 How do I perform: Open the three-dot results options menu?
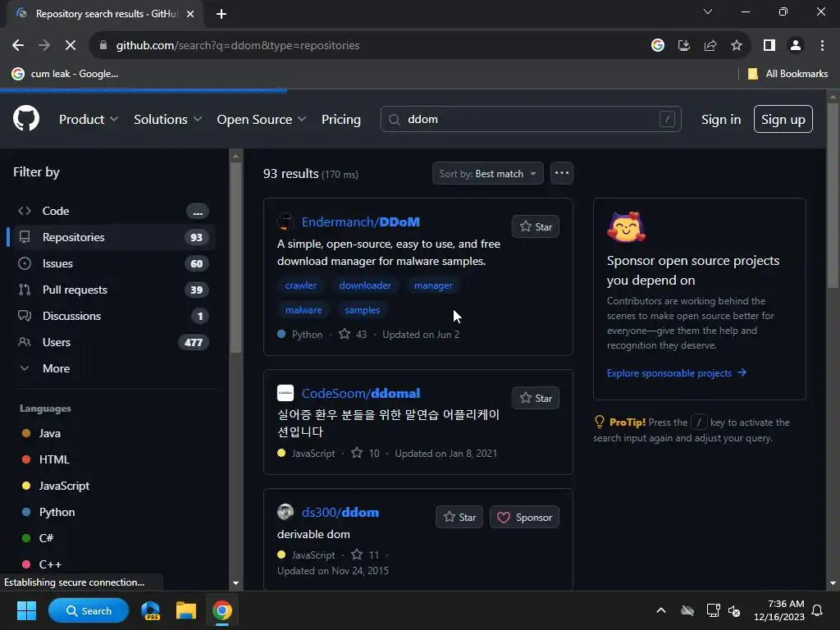pyautogui.click(x=561, y=174)
